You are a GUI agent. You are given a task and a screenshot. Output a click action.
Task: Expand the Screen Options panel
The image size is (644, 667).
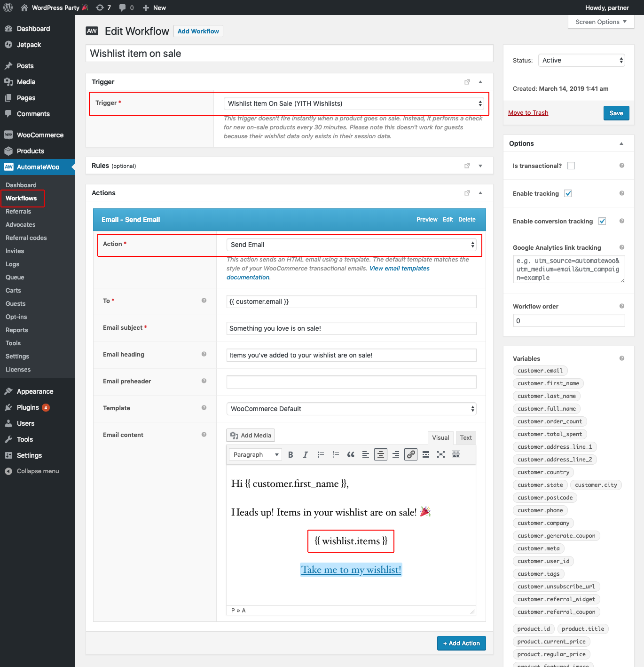click(601, 22)
